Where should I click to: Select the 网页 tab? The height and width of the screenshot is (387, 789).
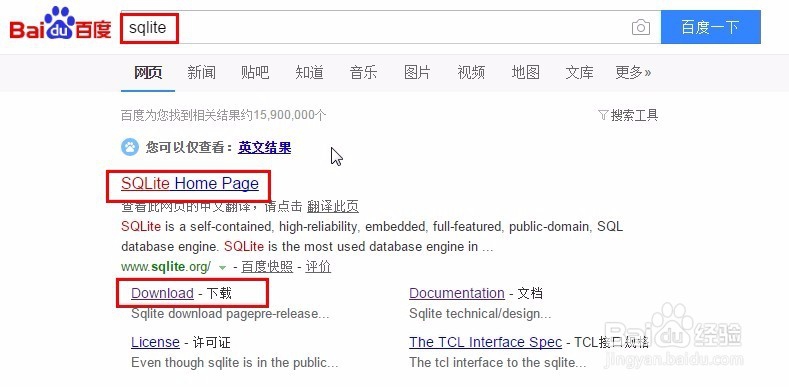148,73
